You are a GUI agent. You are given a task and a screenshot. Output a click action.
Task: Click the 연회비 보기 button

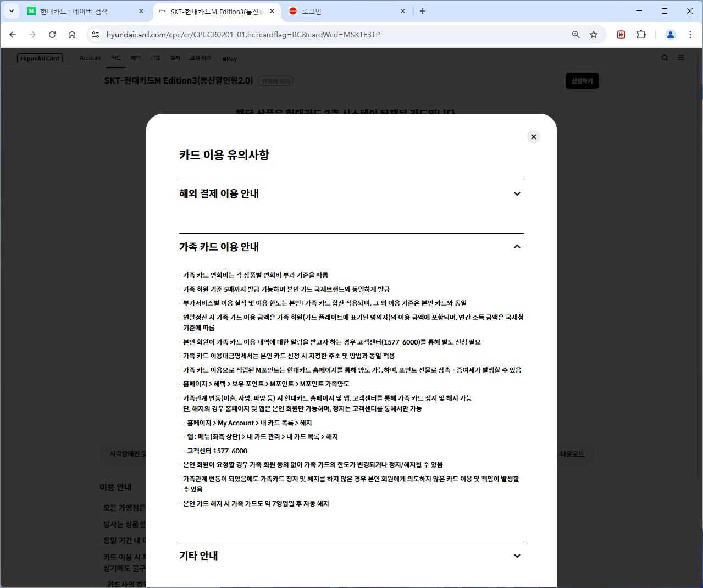tap(275, 81)
